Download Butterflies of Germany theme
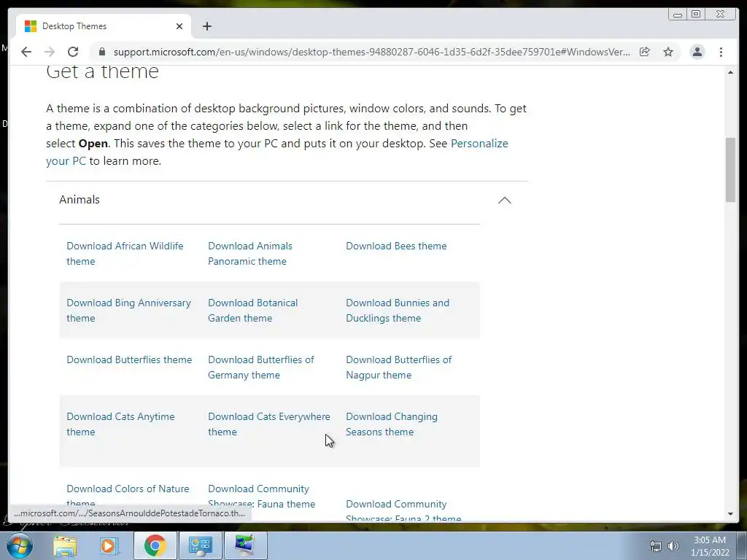Screen dimensions: 747x560 click(x=261, y=367)
